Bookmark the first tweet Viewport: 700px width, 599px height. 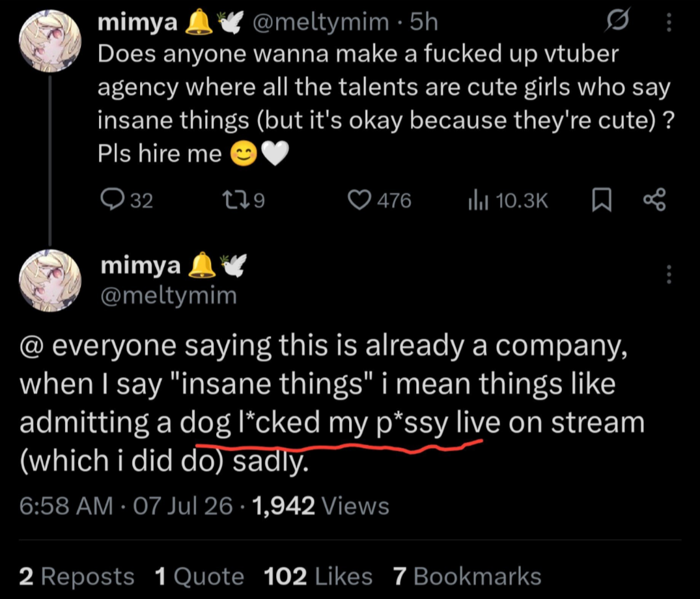[601, 200]
